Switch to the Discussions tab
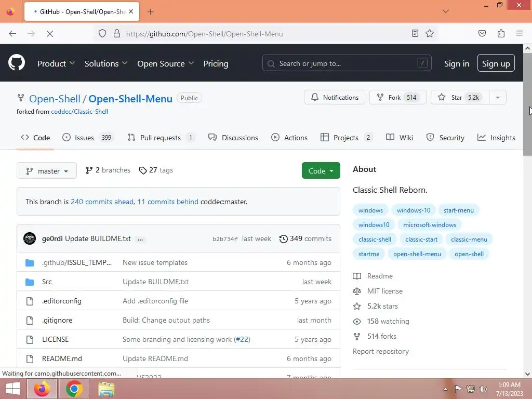532x399 pixels. [x=233, y=137]
